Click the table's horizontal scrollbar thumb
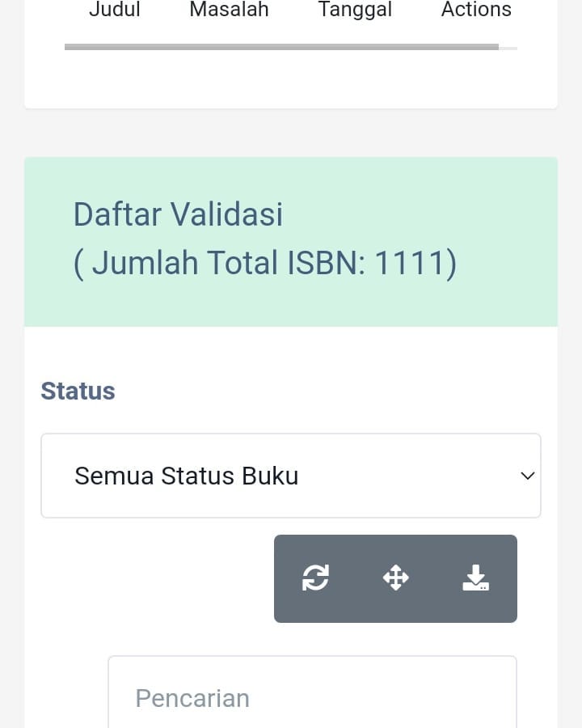 point(281,47)
